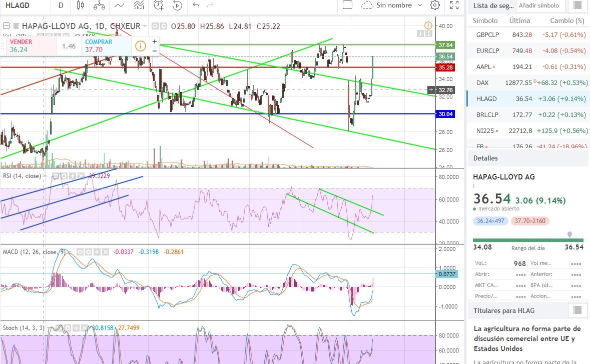Remove the MACD indicator

point(106,252)
